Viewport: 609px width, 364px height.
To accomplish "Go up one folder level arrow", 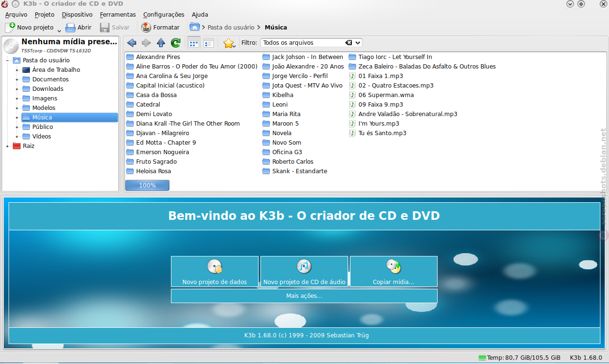I will pos(161,43).
